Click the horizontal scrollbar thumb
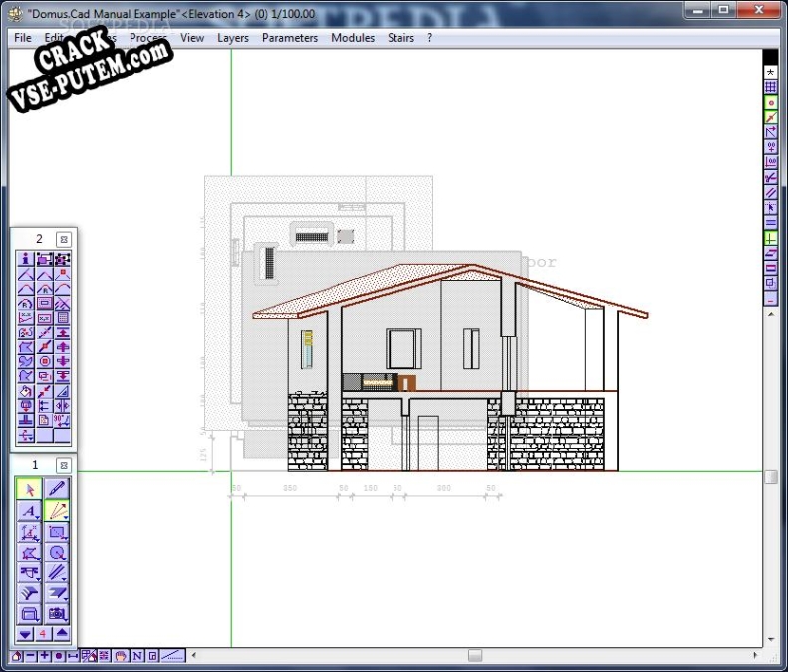This screenshot has height=672, width=788. (475, 656)
